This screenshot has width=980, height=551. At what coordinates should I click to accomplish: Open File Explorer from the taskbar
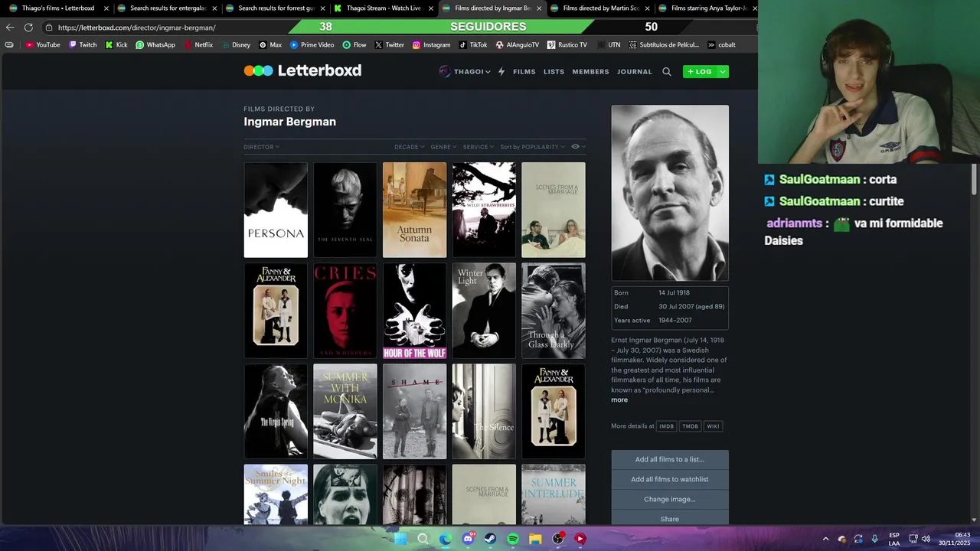(535, 539)
